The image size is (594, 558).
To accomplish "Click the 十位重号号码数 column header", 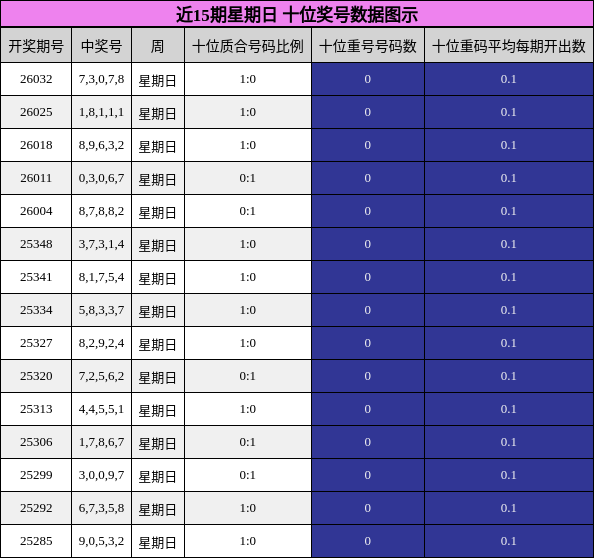I will [368, 46].
